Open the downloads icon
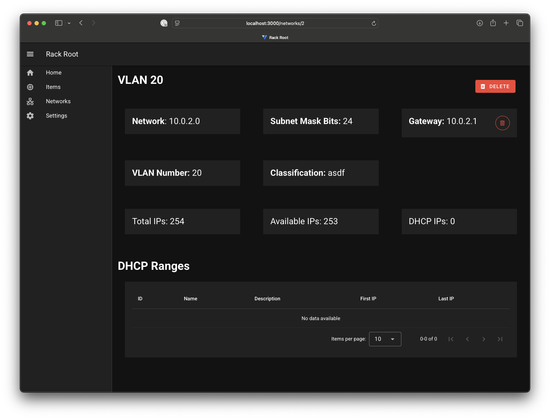The image size is (550, 419). [479, 23]
